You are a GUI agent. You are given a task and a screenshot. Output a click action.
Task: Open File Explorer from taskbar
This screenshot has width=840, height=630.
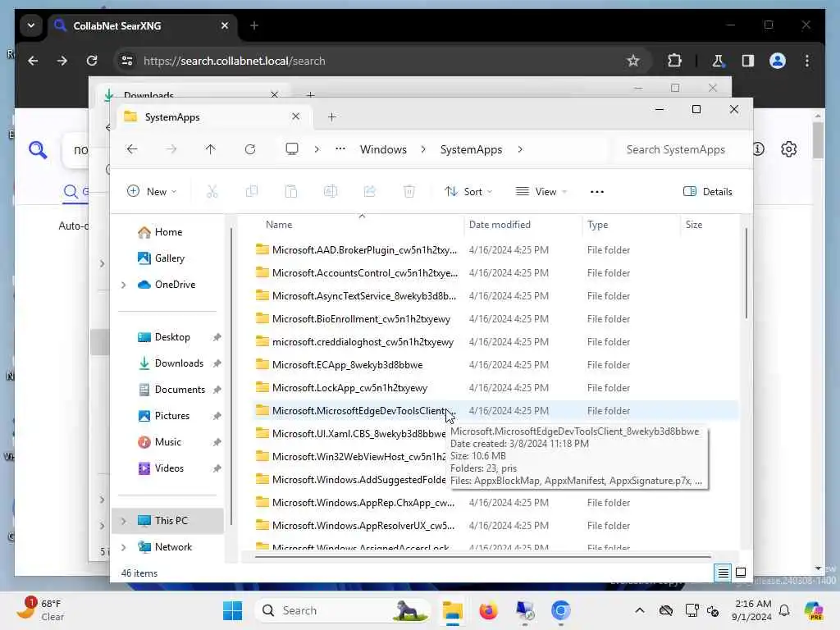click(x=453, y=610)
